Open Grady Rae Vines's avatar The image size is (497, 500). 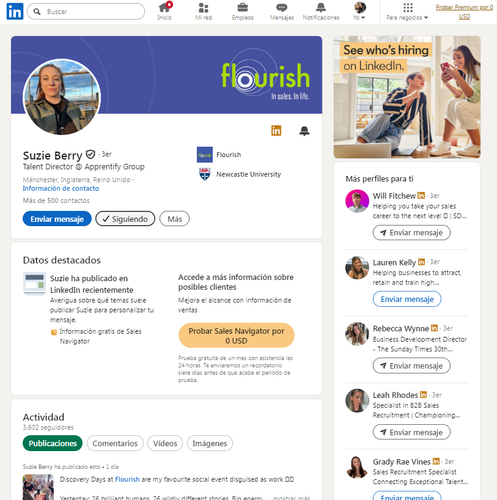click(x=357, y=467)
